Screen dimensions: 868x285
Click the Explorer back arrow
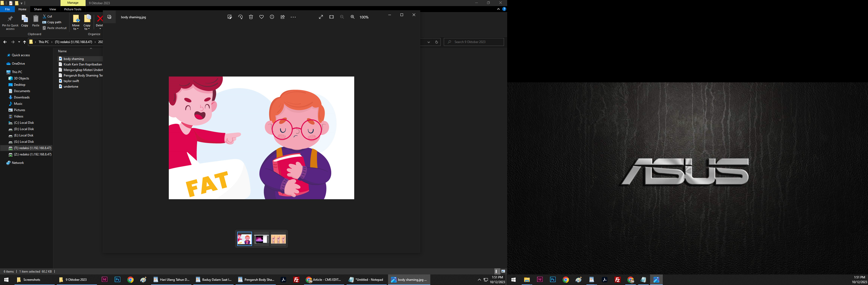click(5, 42)
